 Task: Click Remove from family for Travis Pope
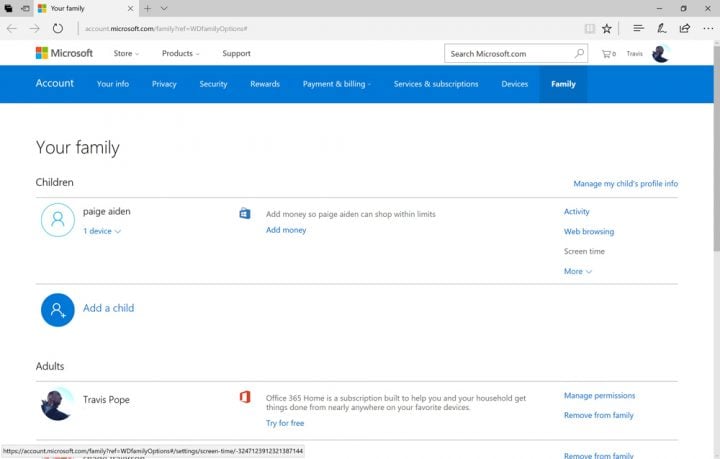[598, 415]
